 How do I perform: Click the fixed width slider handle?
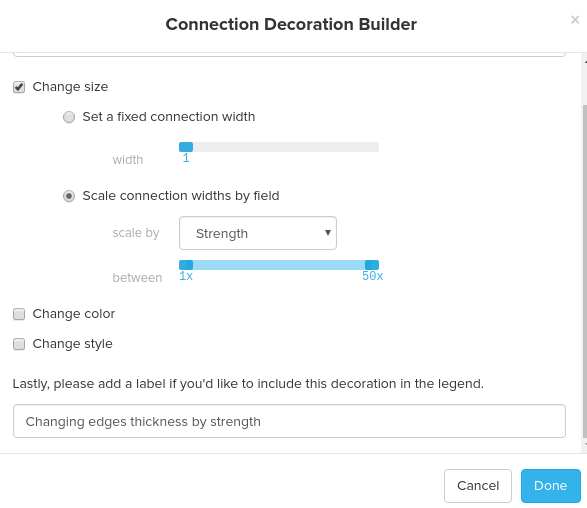click(186, 147)
